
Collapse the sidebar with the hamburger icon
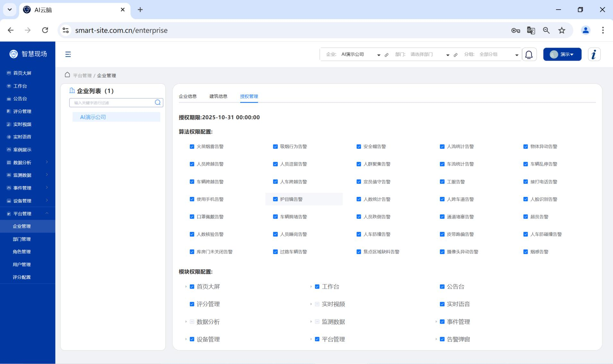point(68,54)
